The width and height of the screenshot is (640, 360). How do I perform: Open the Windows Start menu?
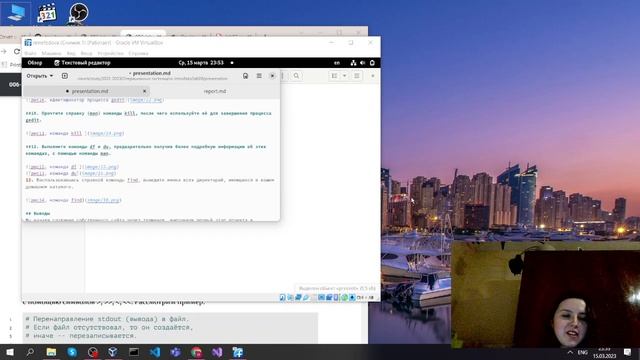(x=9, y=352)
